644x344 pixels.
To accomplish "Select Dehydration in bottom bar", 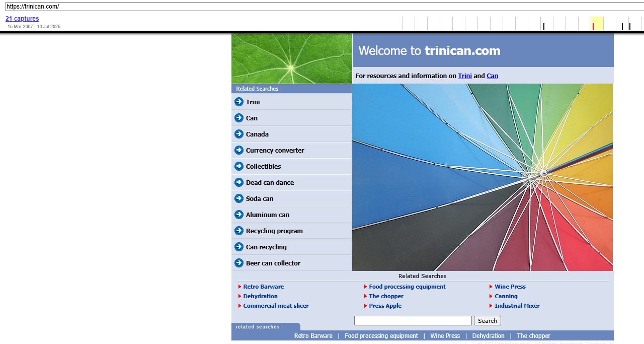I will (x=488, y=336).
